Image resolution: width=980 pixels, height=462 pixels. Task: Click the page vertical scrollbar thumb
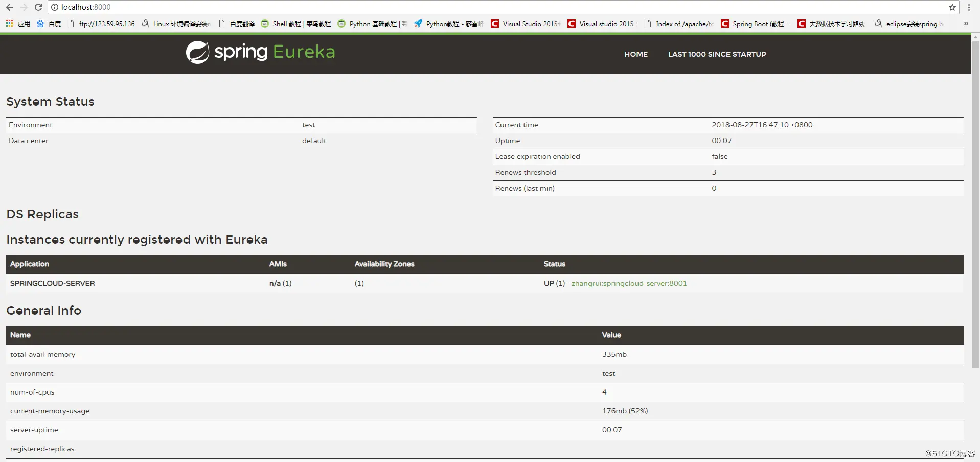975,204
